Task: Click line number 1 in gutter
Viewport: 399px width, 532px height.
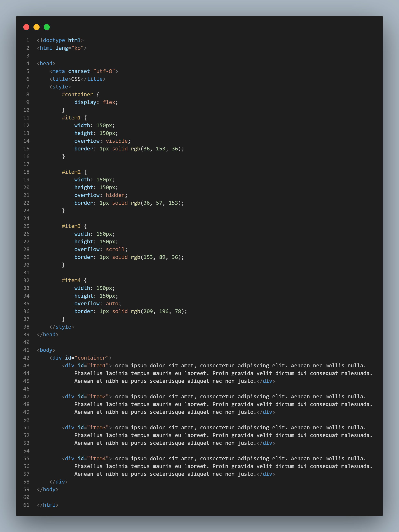Action: click(28, 40)
